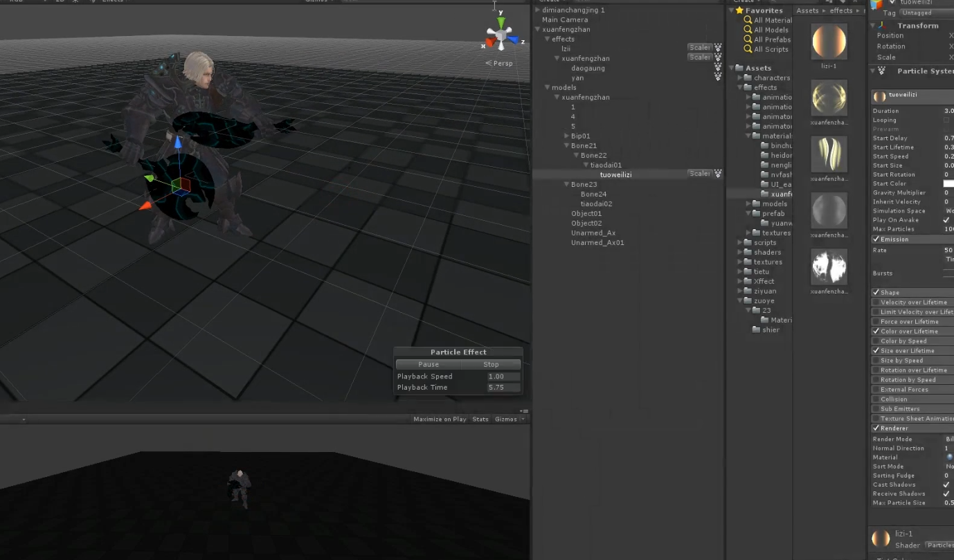The height and width of the screenshot is (560, 954).
Task: Click the Shader dropdown button showing Particles
Action: tap(939, 545)
